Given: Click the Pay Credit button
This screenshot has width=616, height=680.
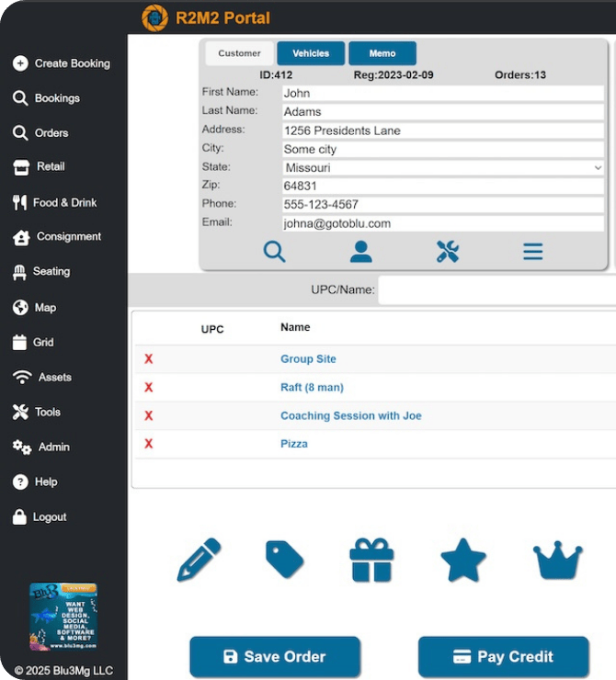Looking at the screenshot, I should [x=503, y=656].
